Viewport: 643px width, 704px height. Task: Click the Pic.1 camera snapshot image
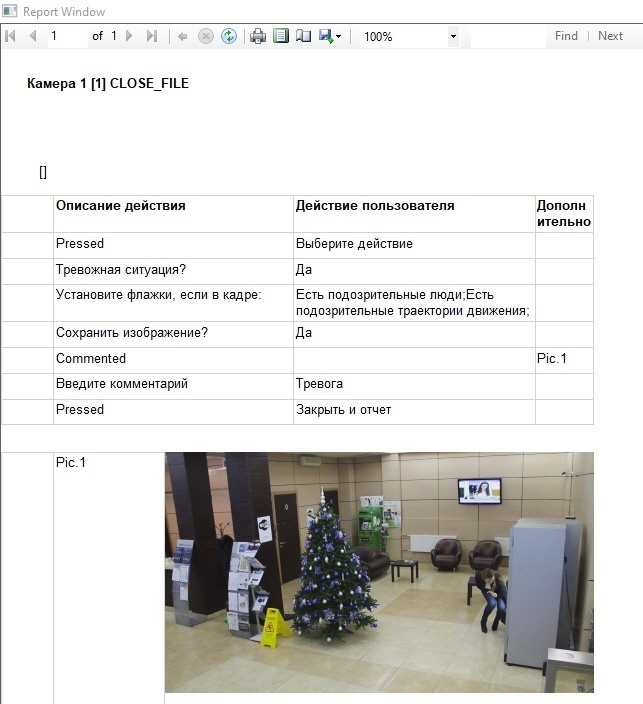(x=379, y=571)
